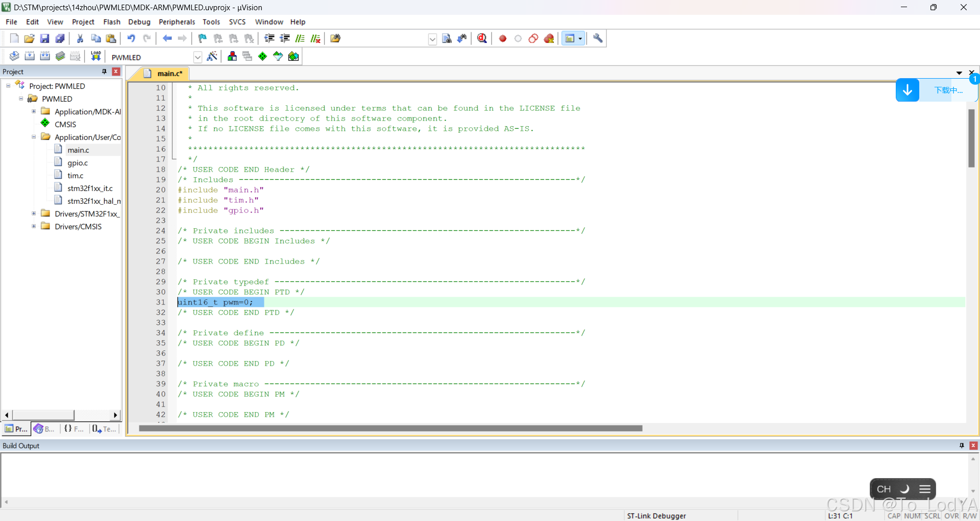Image resolution: width=980 pixels, height=521 pixels.
Task: Comment the selection with the green comment icon
Action: point(300,38)
